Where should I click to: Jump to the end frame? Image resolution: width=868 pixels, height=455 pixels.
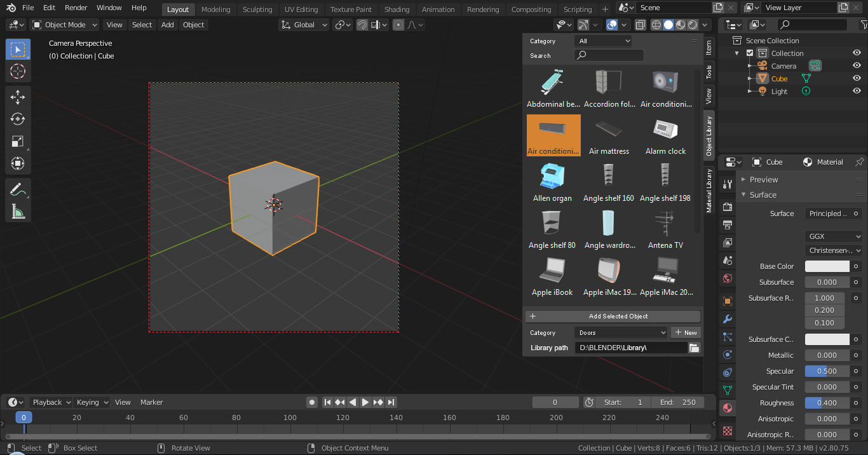click(391, 402)
